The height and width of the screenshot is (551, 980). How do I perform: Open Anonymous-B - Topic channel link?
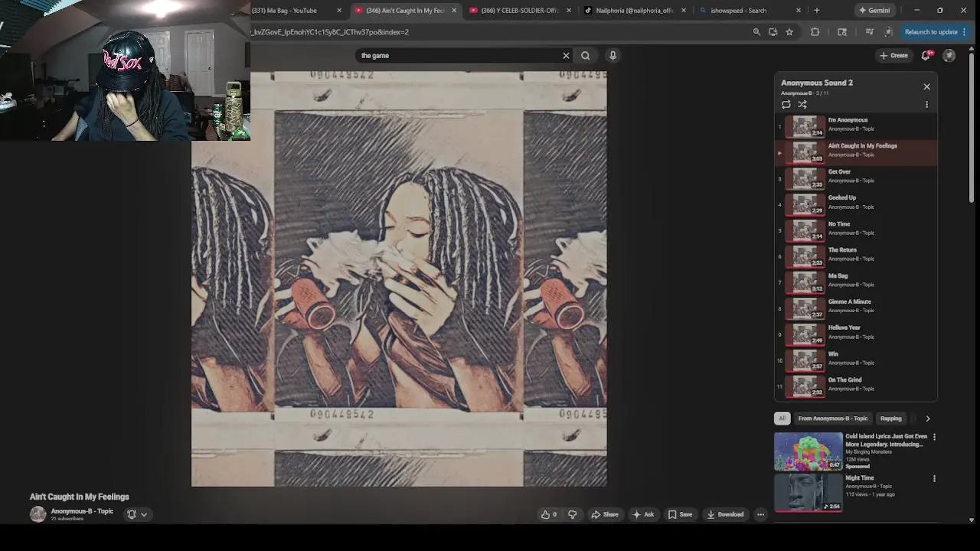tap(82, 511)
